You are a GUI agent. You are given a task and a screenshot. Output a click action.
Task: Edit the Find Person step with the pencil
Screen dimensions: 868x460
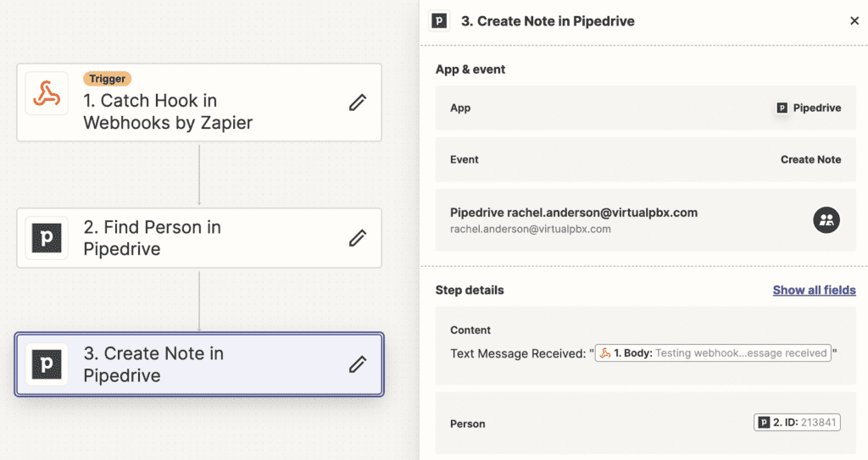[358, 238]
